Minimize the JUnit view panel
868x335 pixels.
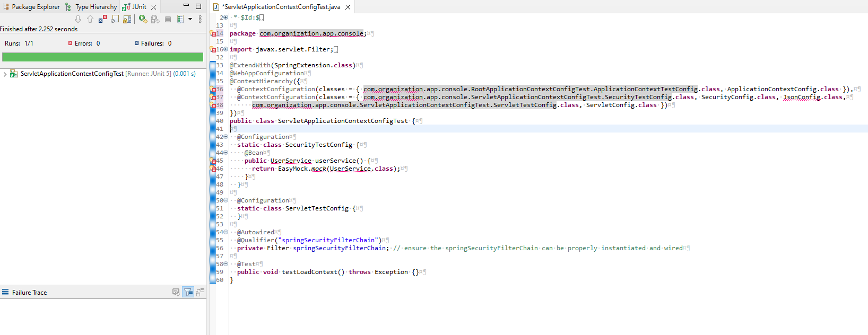186,6
